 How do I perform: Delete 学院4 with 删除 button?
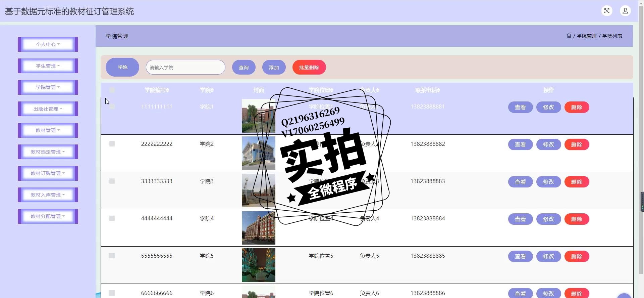click(x=577, y=219)
